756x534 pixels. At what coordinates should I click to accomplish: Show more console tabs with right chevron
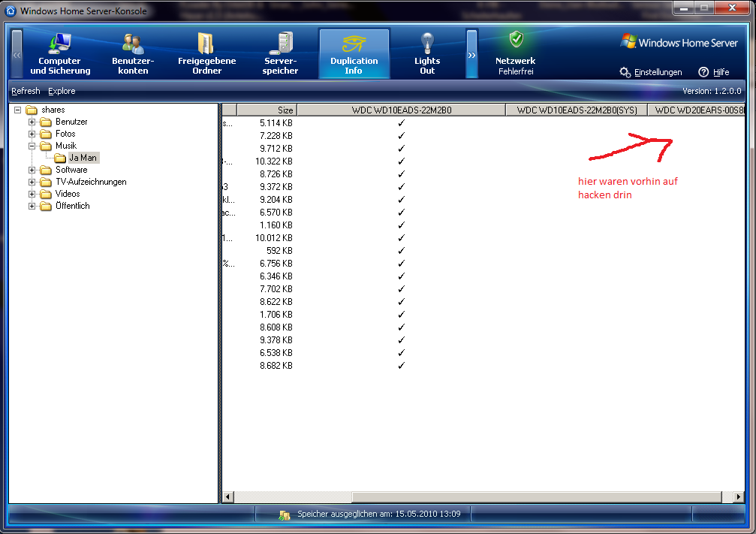coord(471,54)
